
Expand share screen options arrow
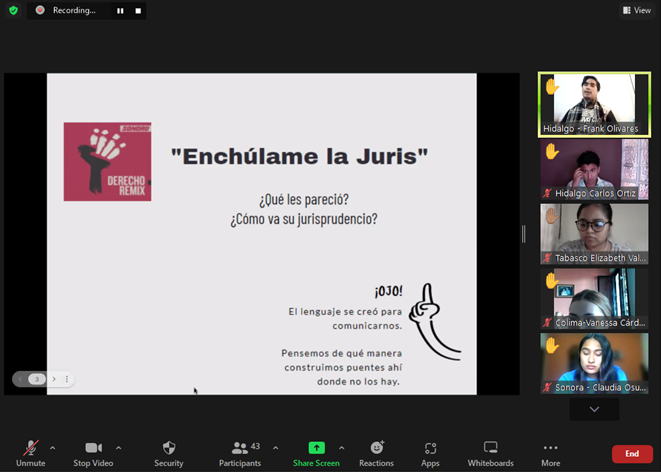click(342, 448)
